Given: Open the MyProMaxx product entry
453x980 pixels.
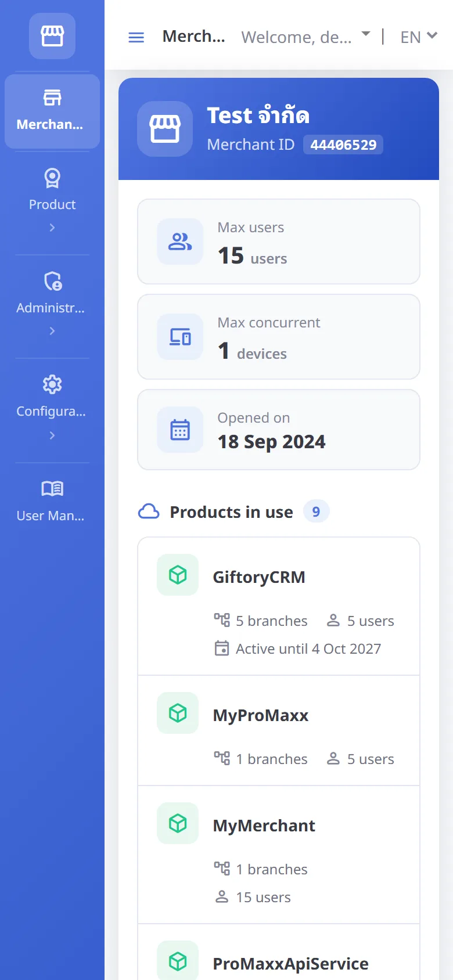Looking at the screenshot, I should point(279,730).
